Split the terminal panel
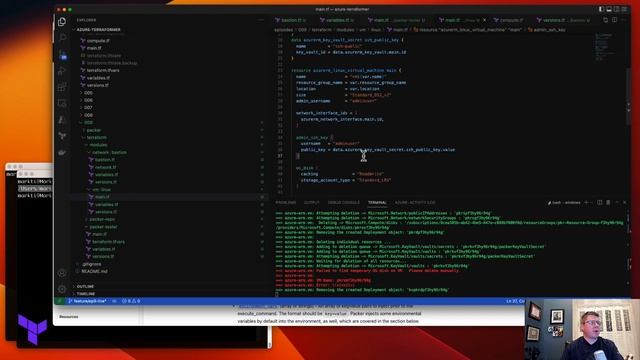The width and height of the screenshot is (640, 360). point(600,202)
